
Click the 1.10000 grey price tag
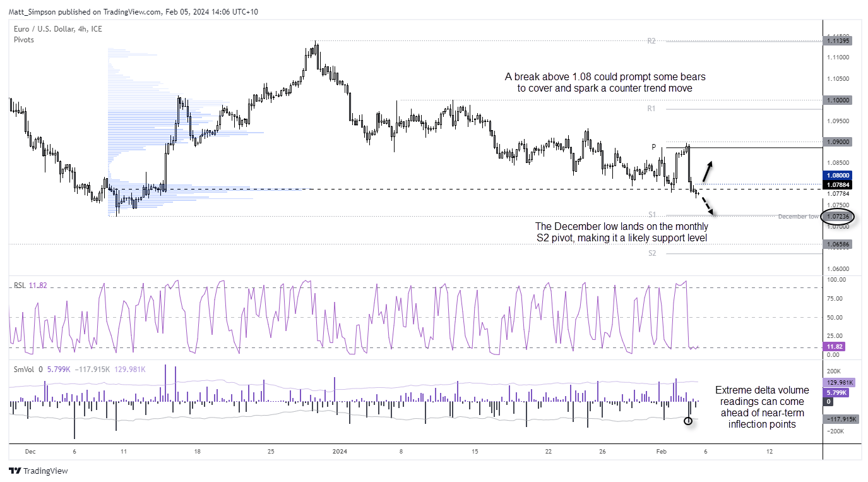click(x=839, y=100)
